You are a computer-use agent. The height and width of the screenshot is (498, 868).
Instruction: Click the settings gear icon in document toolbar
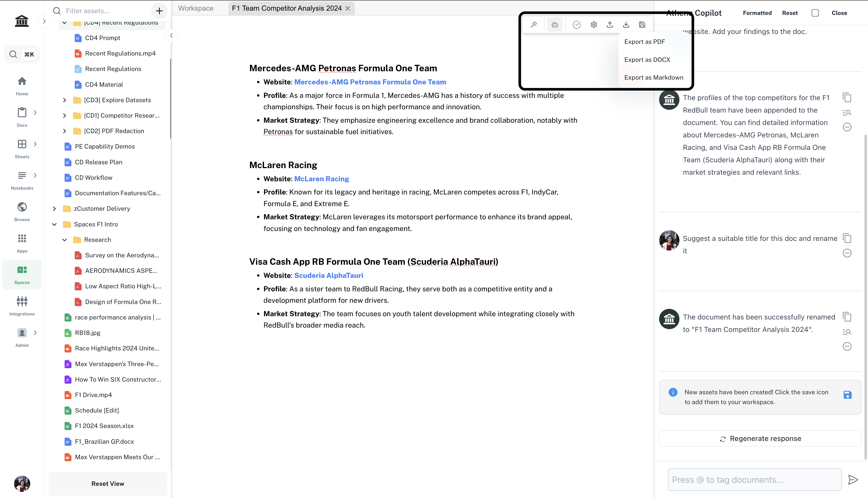(x=594, y=25)
